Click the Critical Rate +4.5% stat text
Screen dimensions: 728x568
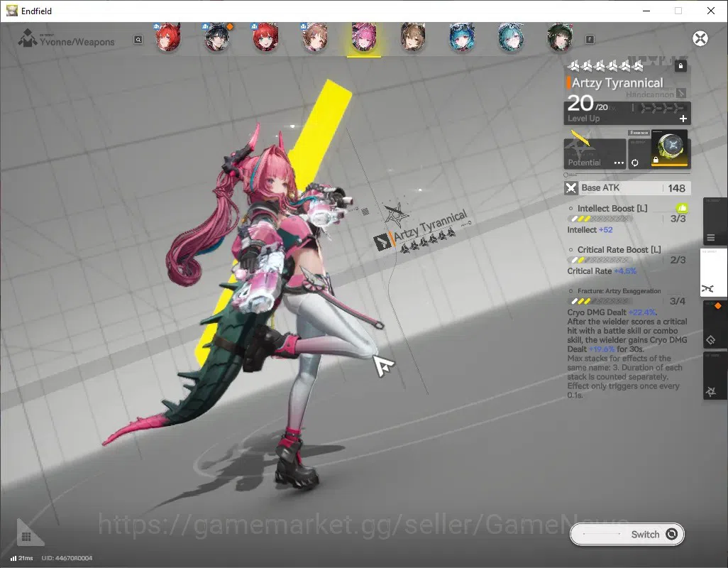(x=602, y=271)
